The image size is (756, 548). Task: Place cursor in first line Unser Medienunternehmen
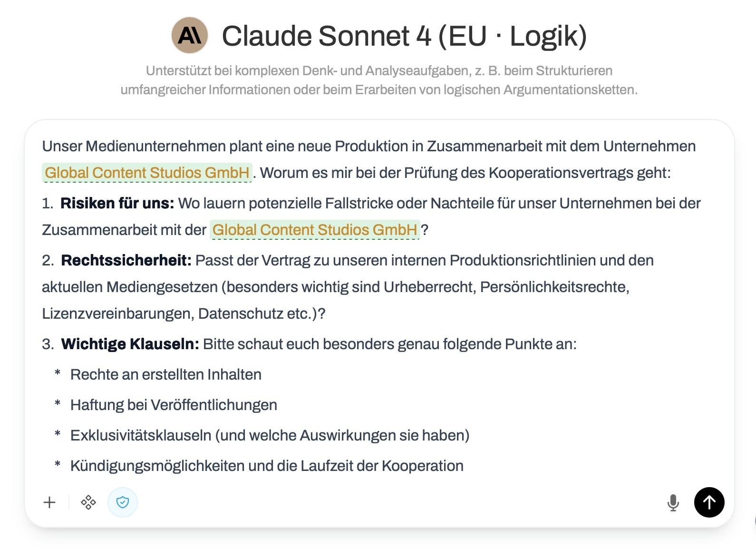[x=368, y=146]
